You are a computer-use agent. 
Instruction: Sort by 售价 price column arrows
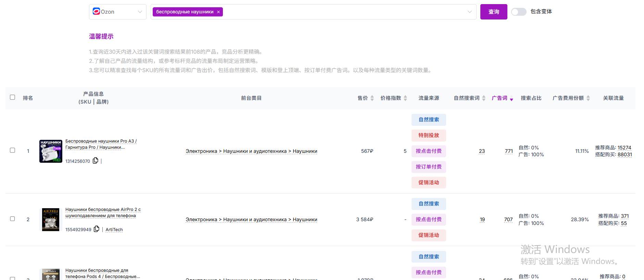click(x=372, y=98)
